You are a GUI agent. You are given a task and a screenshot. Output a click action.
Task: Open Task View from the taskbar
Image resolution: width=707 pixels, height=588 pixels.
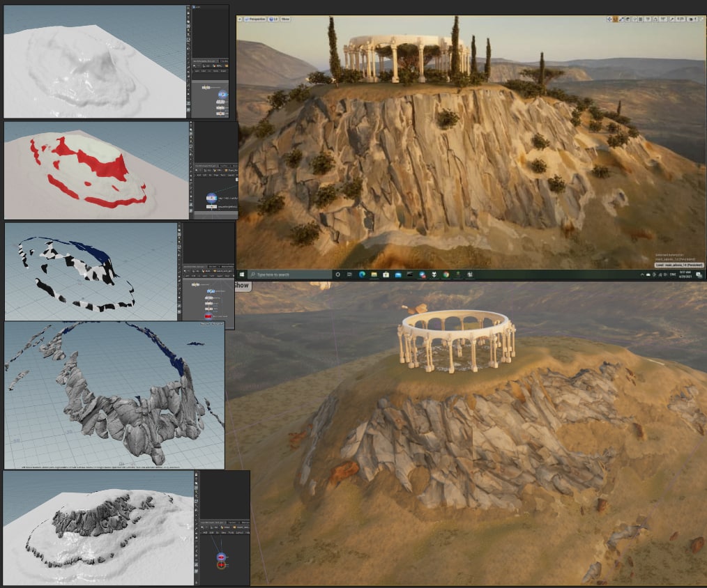pos(350,274)
